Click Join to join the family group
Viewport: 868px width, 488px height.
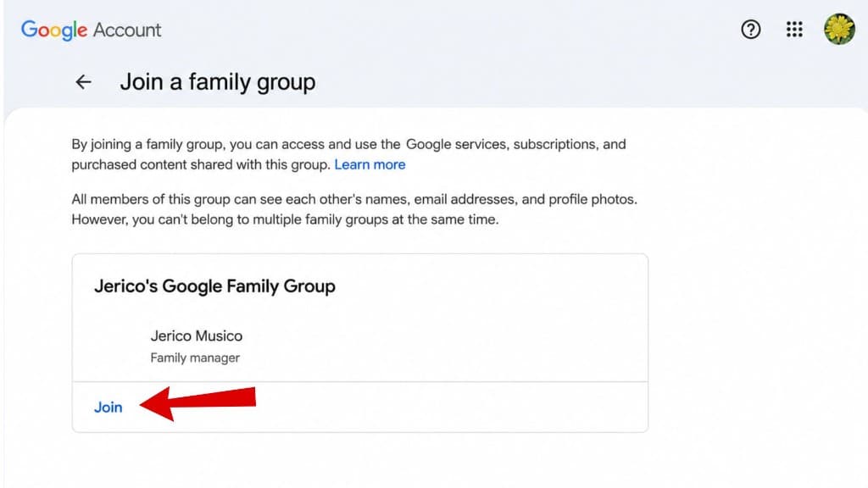(108, 408)
